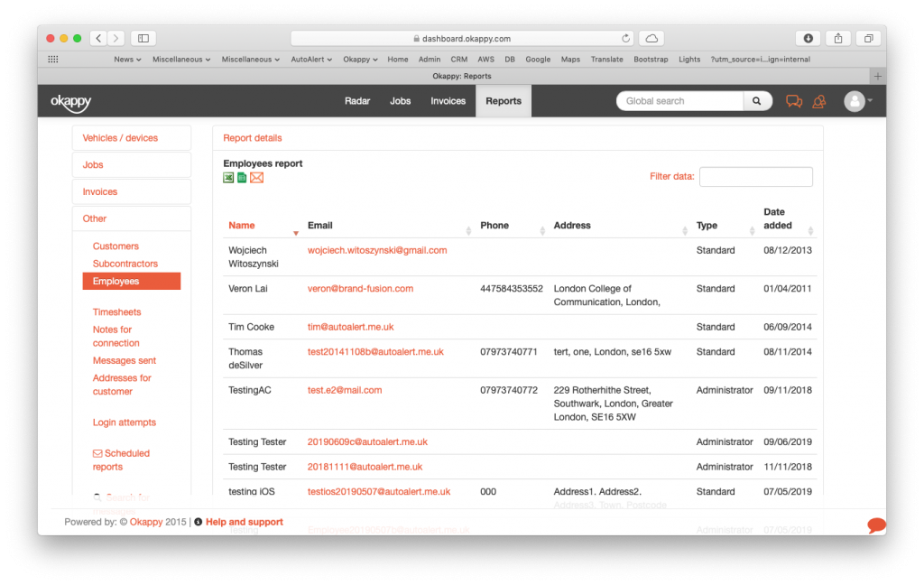This screenshot has width=924, height=585.
Task: Click the Okappy logo
Action: pyautogui.click(x=71, y=102)
